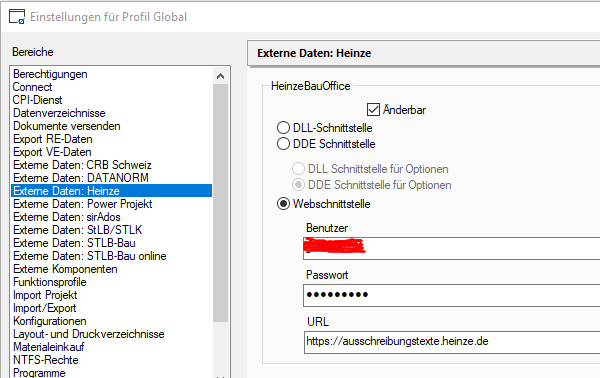Select Programme in the list
This screenshot has height=378, width=600.
click(x=111, y=373)
